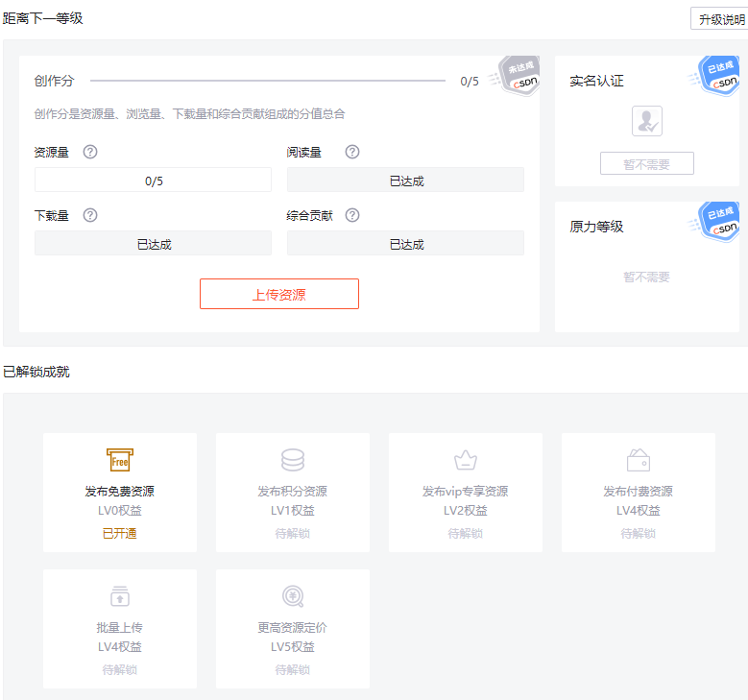Click LV0权益 label

[120, 511]
